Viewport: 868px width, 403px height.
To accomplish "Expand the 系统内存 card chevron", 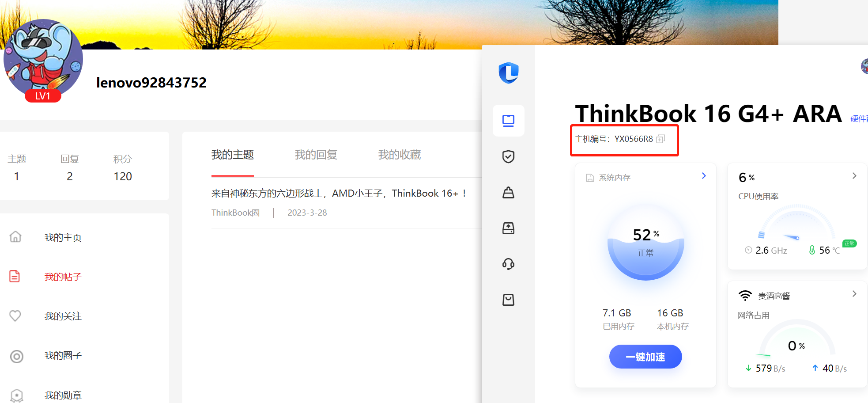I will pos(704,176).
